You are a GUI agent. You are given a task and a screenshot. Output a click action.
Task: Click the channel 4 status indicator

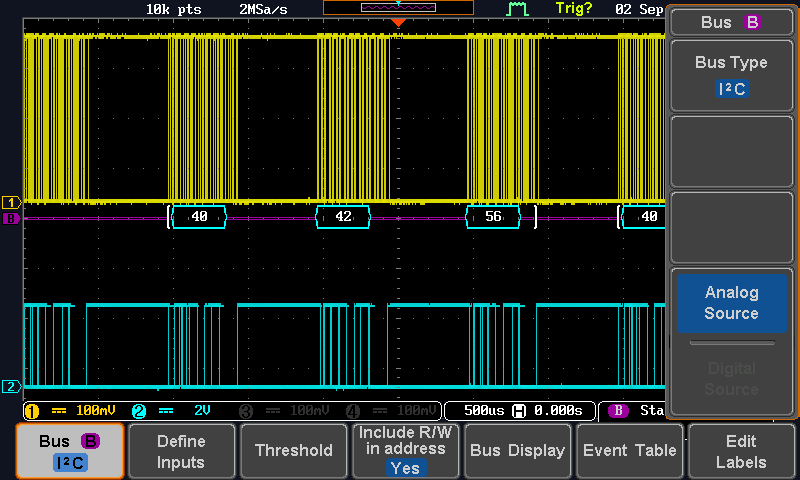coord(392,411)
